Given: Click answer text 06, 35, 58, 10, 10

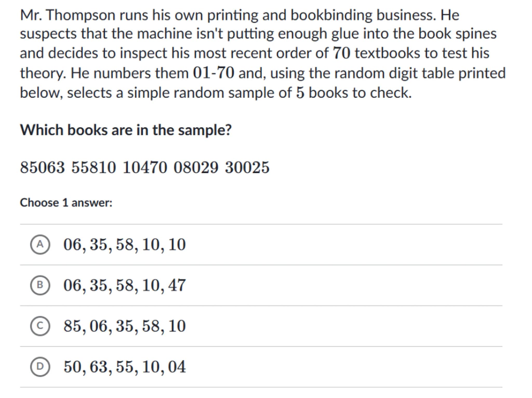Looking at the screenshot, I should pos(124,244).
